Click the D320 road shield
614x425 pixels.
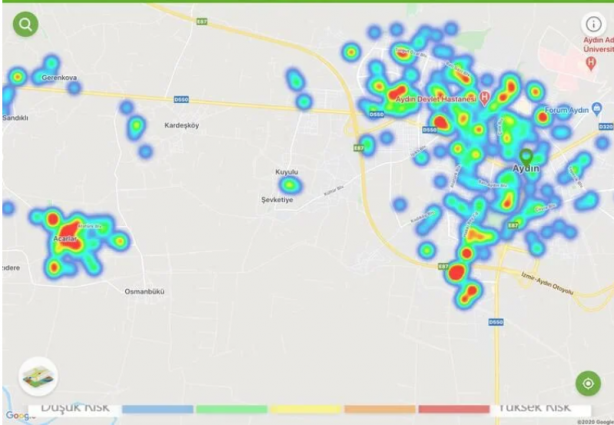click(606, 127)
